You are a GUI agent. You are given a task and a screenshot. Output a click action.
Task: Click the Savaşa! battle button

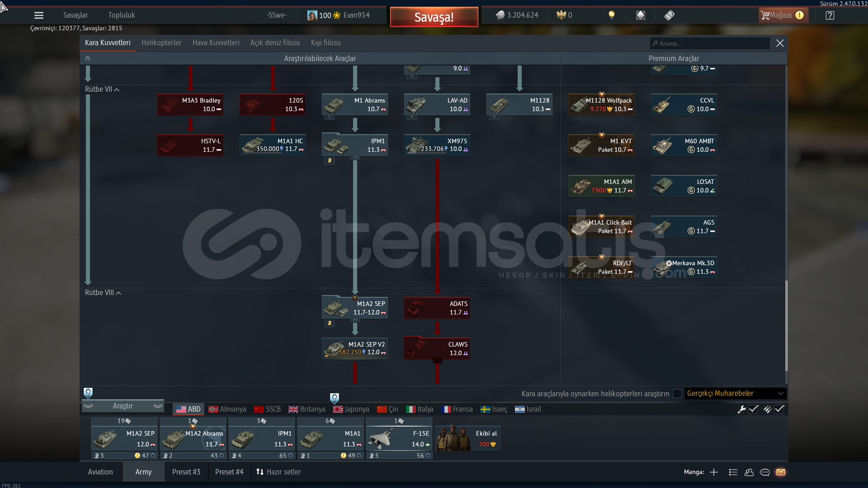[x=434, y=17]
